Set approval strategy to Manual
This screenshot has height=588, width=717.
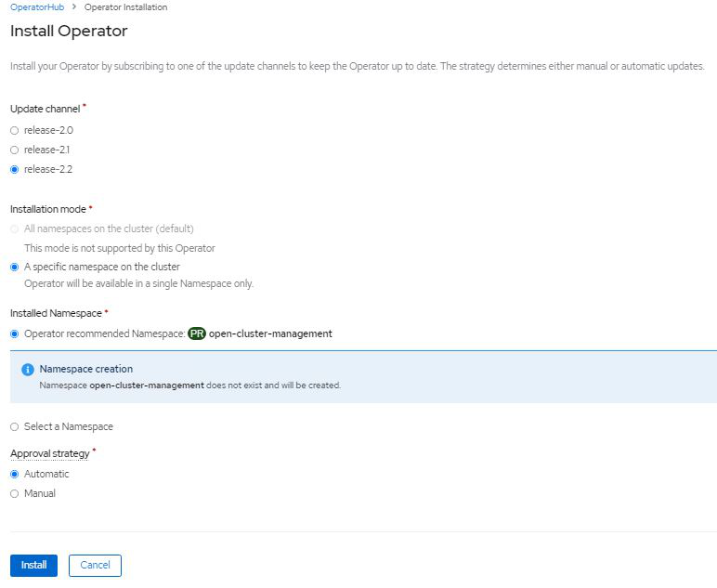[x=14, y=493]
